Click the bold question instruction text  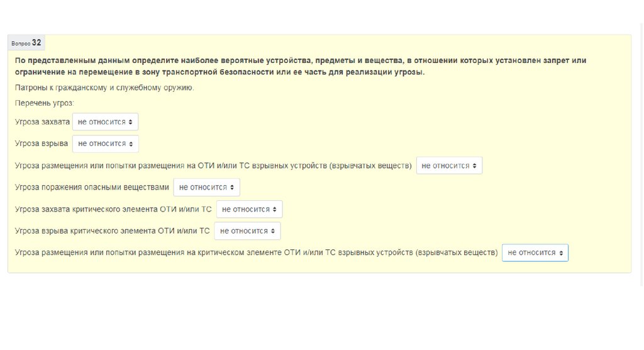click(300, 66)
